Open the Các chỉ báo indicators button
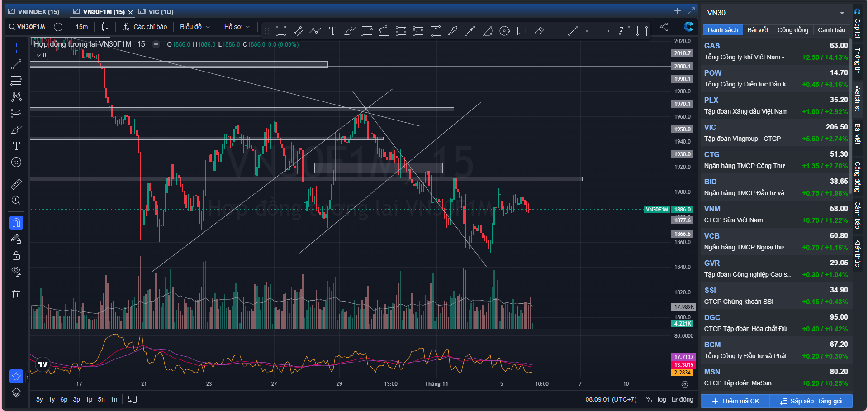The image size is (868, 412). [145, 27]
